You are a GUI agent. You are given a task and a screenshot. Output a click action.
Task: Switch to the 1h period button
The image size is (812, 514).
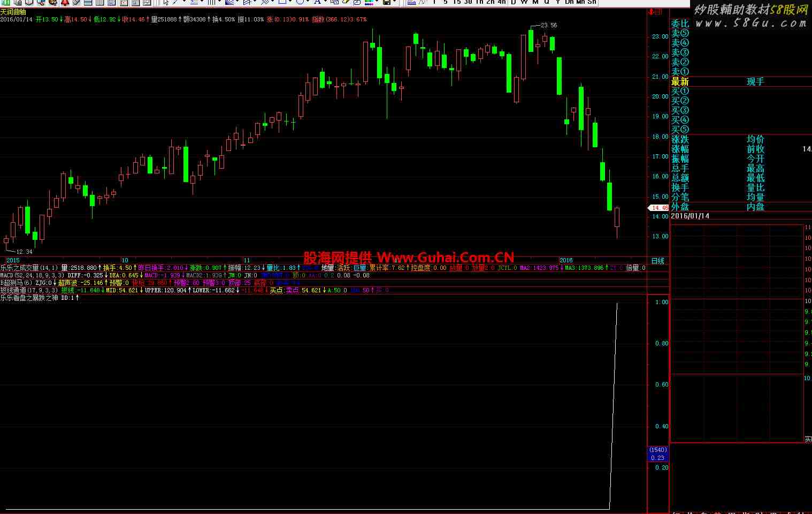[479, 2]
